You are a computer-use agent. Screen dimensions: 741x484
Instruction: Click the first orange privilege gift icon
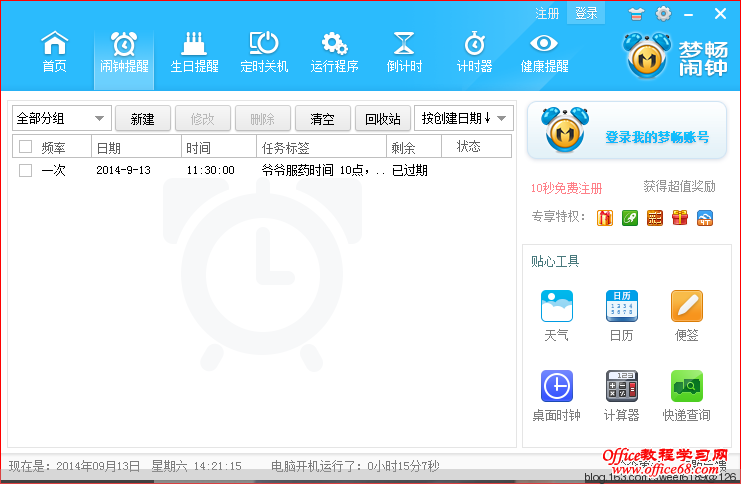[605, 218]
